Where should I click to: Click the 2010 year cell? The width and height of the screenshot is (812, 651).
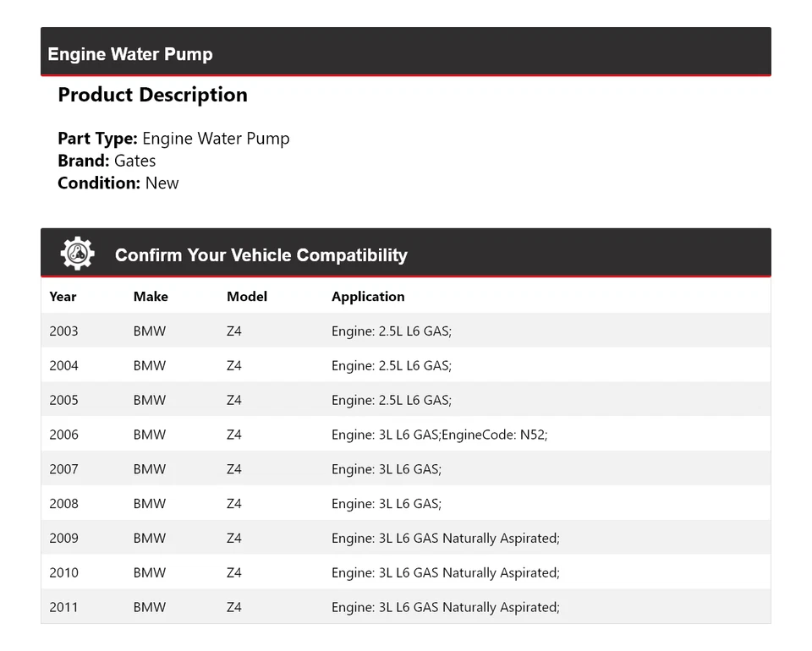click(63, 573)
